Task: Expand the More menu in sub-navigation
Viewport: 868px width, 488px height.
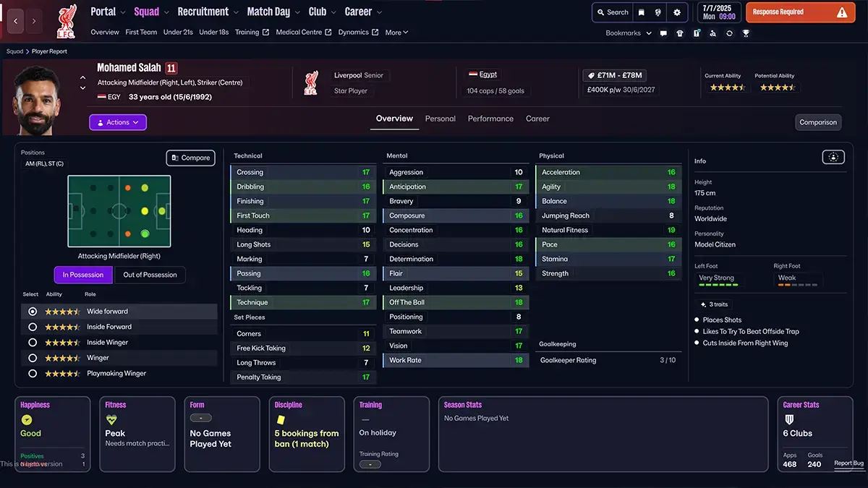Action: click(396, 33)
